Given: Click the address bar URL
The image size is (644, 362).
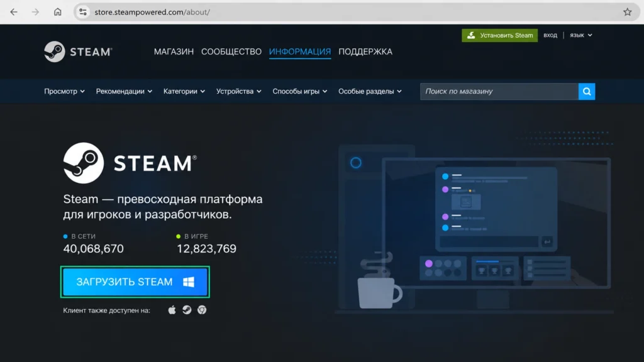Looking at the screenshot, I should click(x=152, y=12).
